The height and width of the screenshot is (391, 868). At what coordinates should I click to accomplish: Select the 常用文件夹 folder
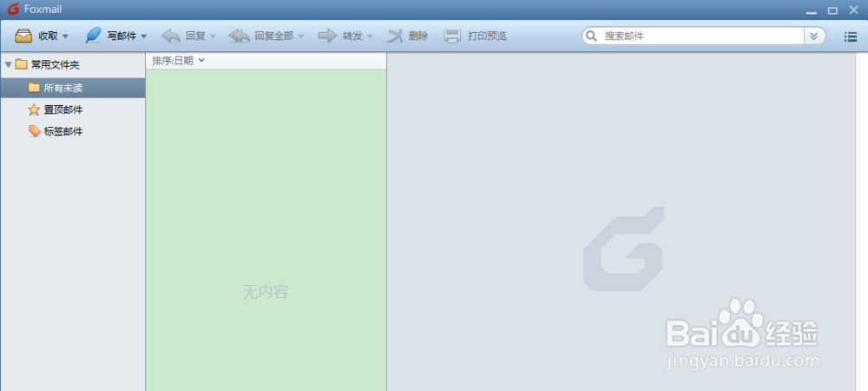pyautogui.click(x=56, y=65)
